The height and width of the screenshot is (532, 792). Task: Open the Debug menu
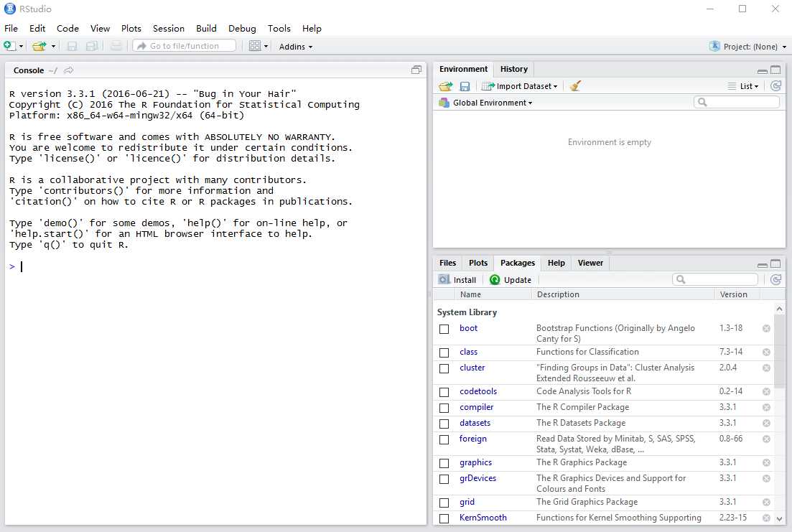242,28
